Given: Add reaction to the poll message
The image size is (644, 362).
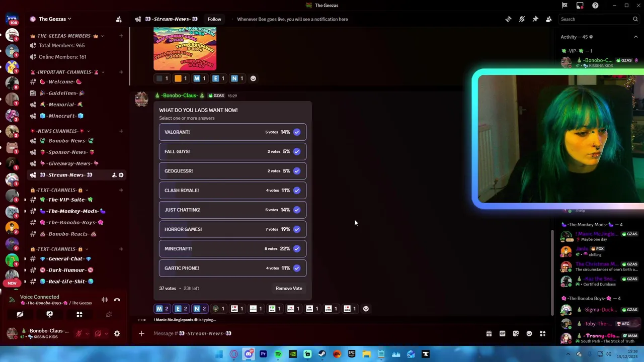Looking at the screenshot, I should (x=366, y=309).
